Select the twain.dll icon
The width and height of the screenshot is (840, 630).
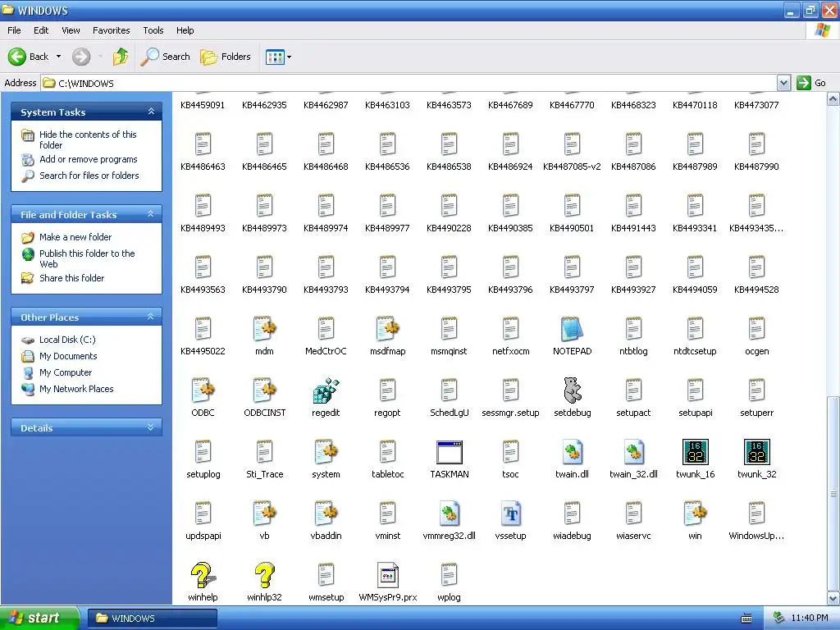point(572,452)
